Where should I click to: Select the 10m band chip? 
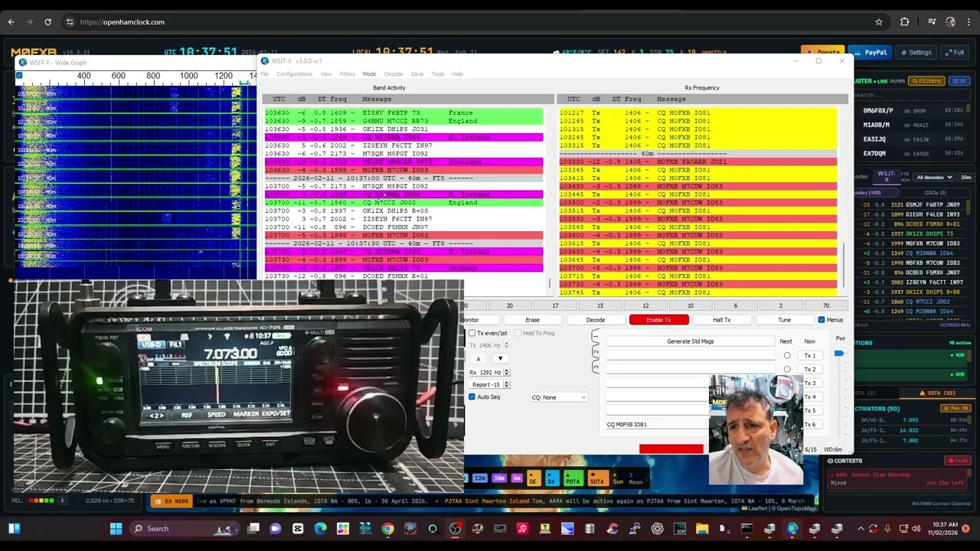499,478
